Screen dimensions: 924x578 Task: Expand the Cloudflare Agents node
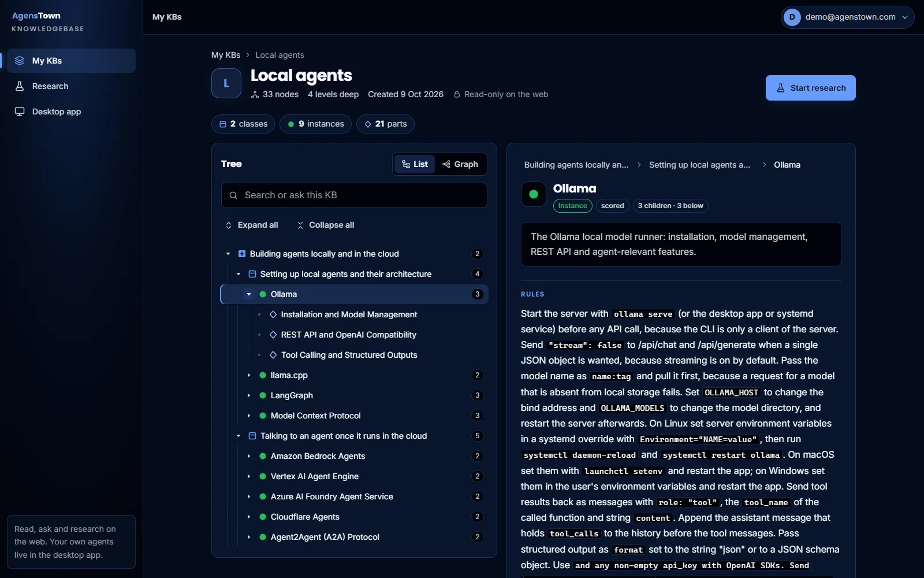(x=249, y=517)
